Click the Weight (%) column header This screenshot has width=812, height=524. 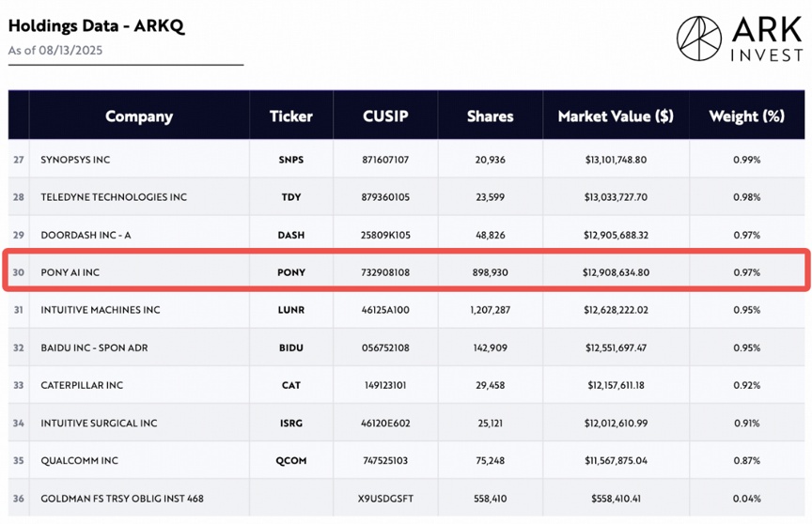[x=747, y=116]
